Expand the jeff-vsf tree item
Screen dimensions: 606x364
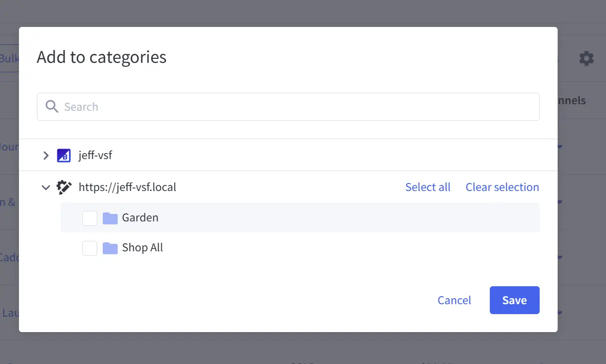pos(45,155)
